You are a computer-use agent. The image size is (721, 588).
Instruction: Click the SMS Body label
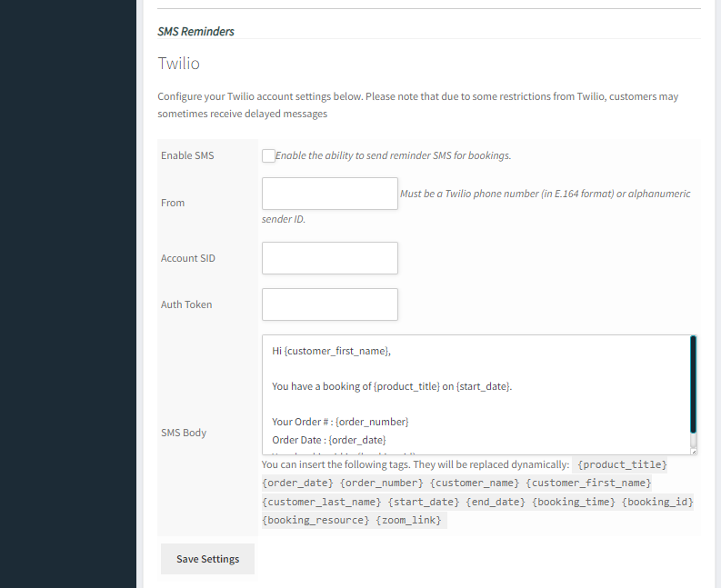tap(184, 434)
